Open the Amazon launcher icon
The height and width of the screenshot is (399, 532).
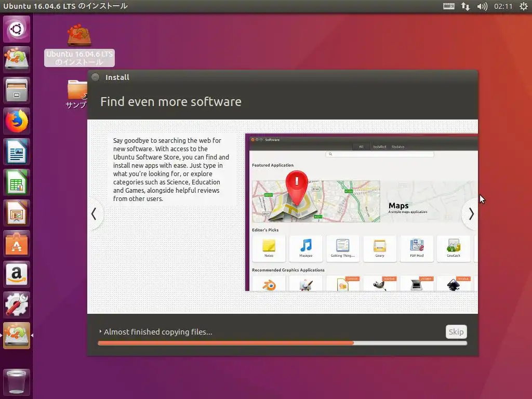[x=16, y=274]
